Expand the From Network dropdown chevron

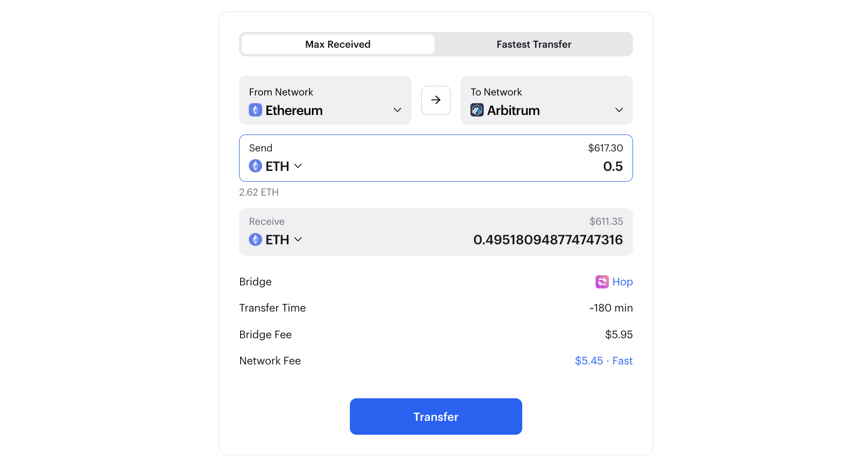[x=398, y=110]
